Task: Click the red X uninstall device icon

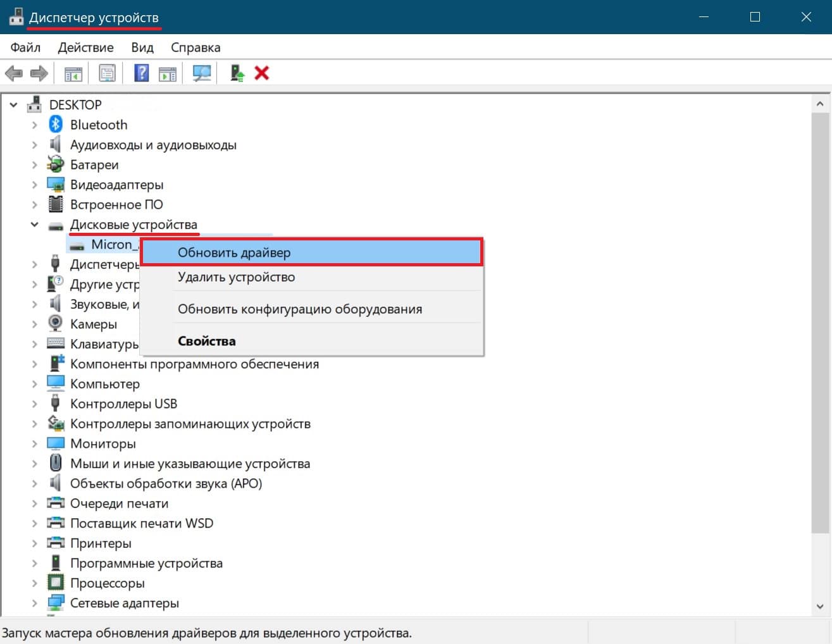Action: coord(261,73)
